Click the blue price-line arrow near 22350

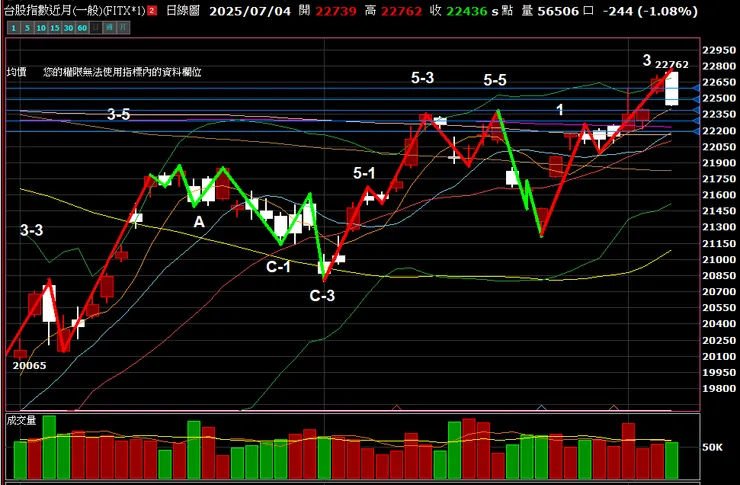[x=696, y=110]
